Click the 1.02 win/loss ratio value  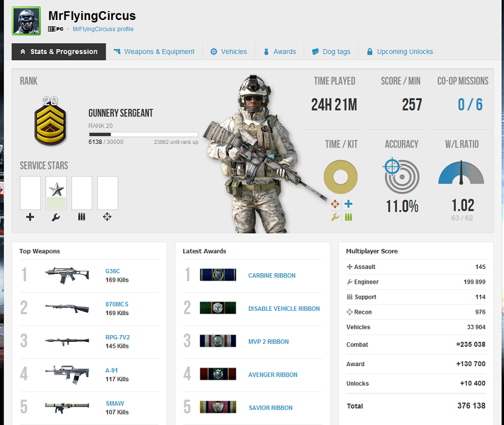(x=463, y=205)
